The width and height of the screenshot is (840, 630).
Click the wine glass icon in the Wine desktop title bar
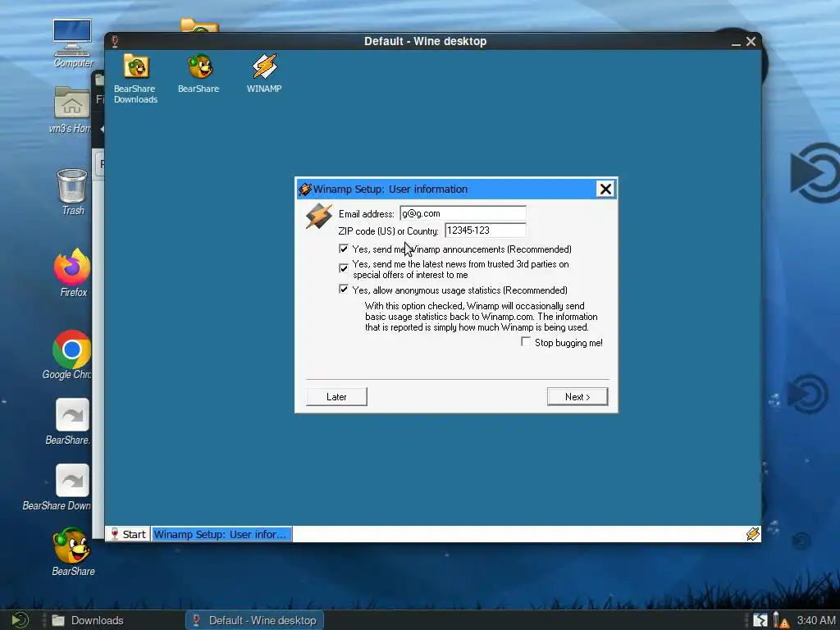(115, 41)
